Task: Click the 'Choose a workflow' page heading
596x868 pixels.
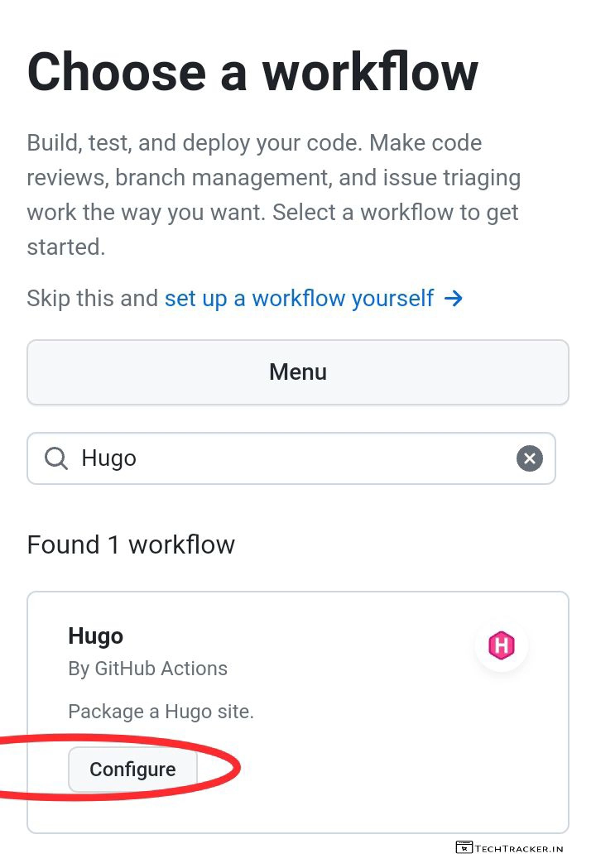Action: (252, 72)
